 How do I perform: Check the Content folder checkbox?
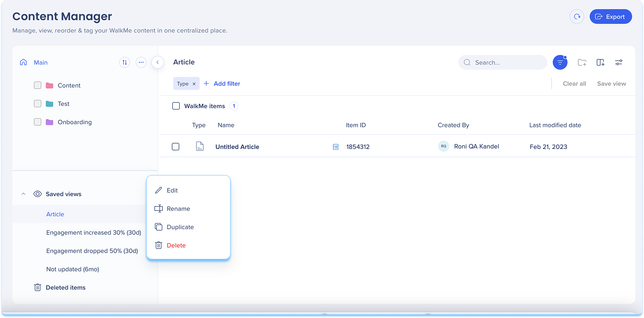38,85
